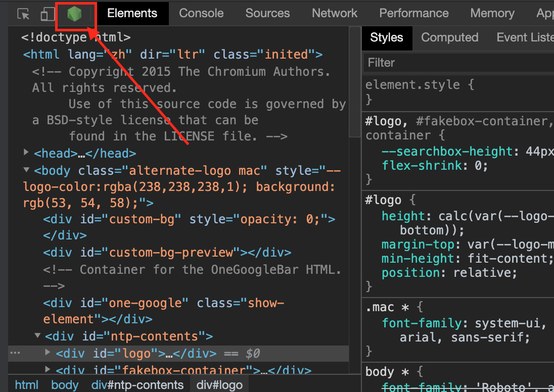Select the div custom-bg-preview element
Image resolution: width=554 pixels, height=392 pixels.
point(167,253)
